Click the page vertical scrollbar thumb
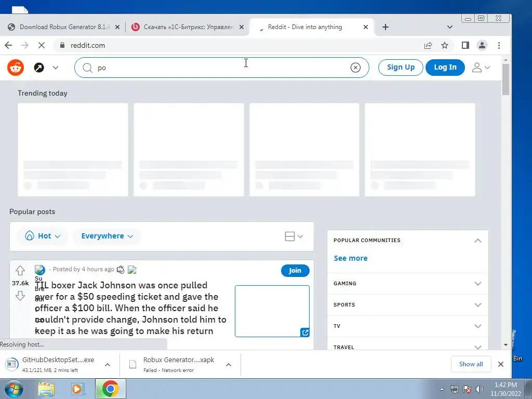The width and height of the screenshot is (532, 399). (x=506, y=79)
